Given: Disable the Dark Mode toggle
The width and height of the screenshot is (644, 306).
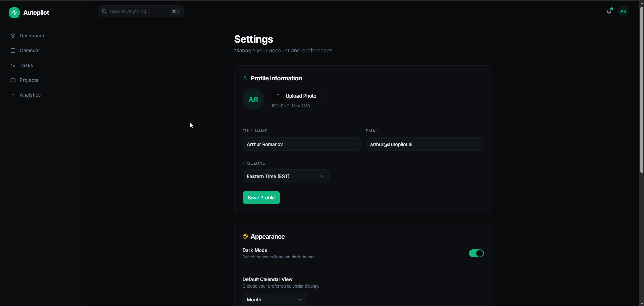Looking at the screenshot, I should (476, 253).
